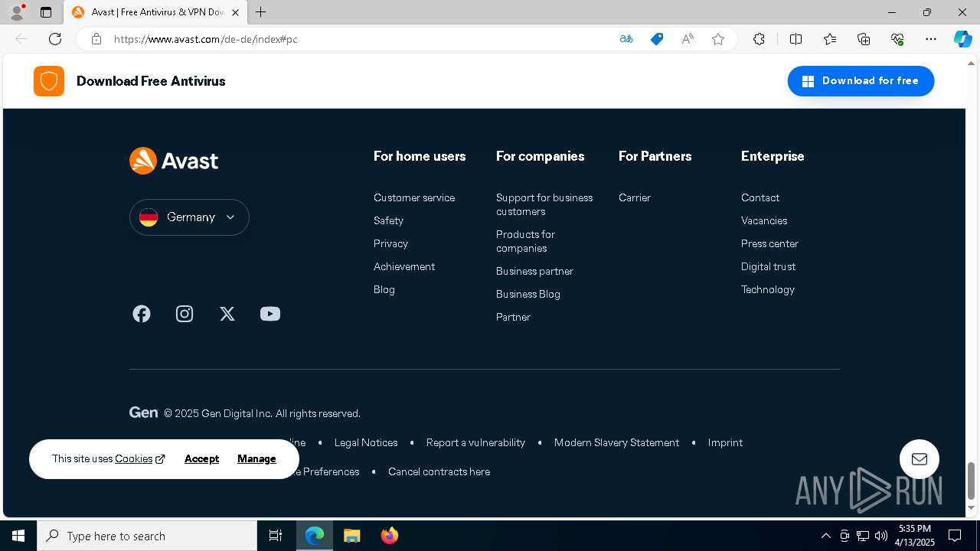The width and height of the screenshot is (980, 551).
Task: Launch Firefox from taskbar
Action: (389, 536)
